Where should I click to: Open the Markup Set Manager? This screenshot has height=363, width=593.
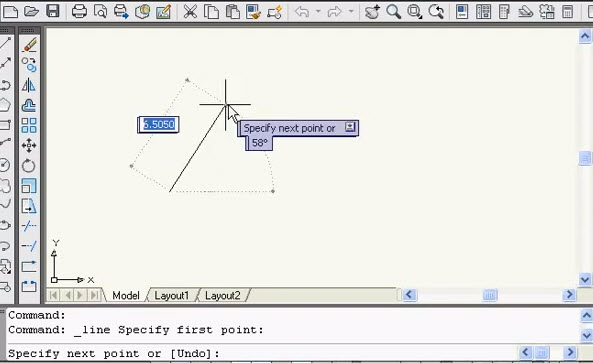point(546,11)
